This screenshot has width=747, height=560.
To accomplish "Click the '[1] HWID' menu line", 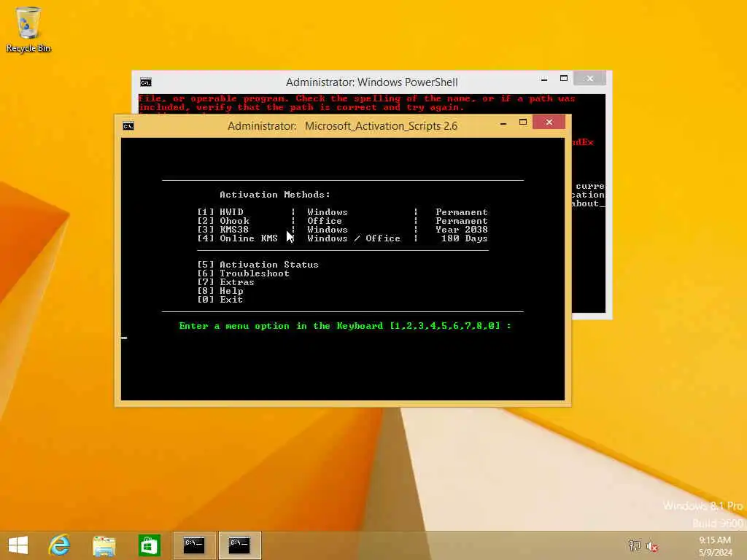I will 343,212.
